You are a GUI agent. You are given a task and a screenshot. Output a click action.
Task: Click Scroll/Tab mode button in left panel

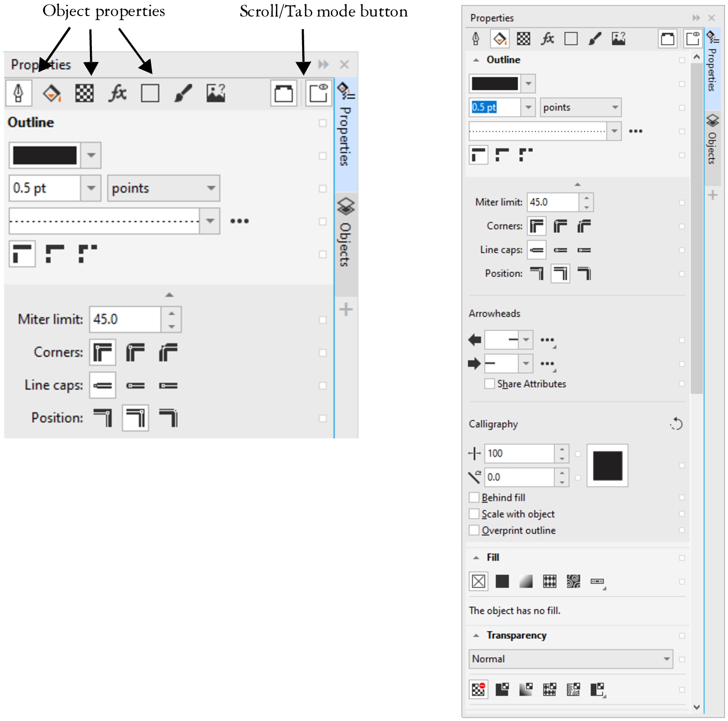pyautogui.click(x=318, y=93)
